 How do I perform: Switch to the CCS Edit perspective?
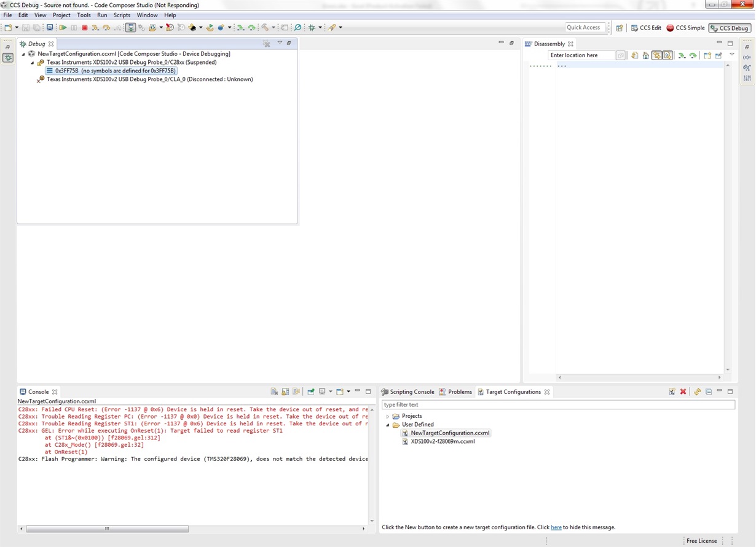646,28
